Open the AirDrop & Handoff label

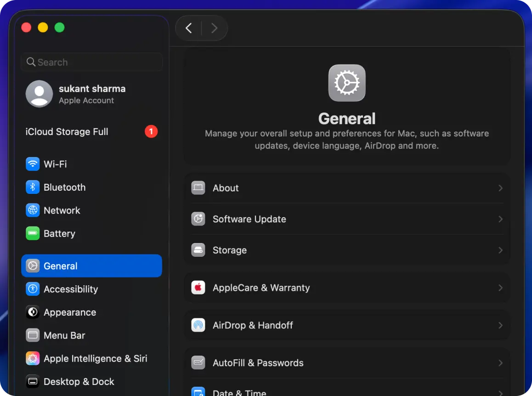click(x=253, y=325)
